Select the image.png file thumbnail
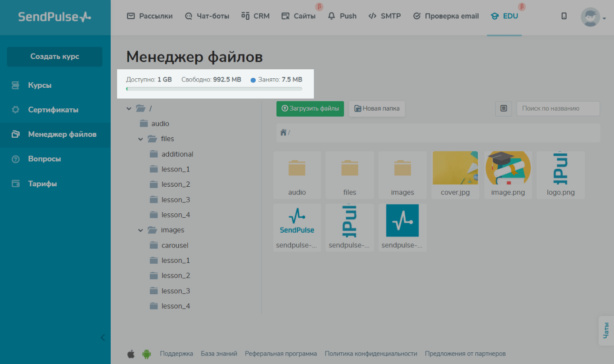 [508, 175]
